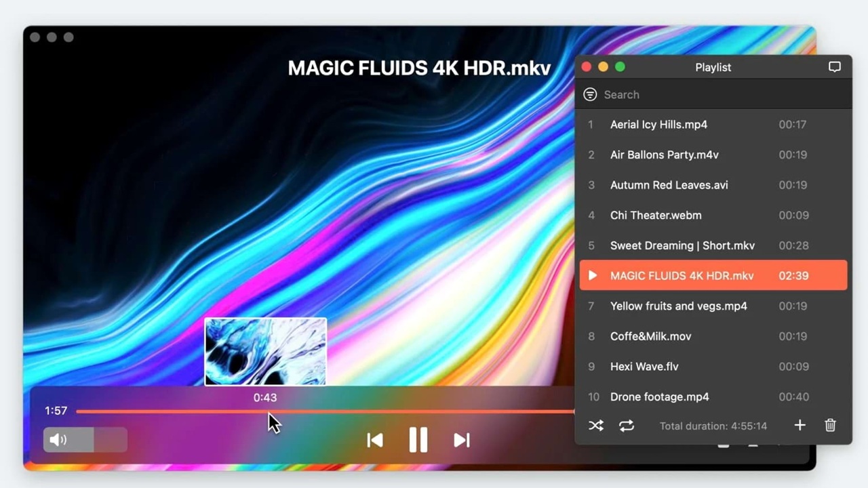Mute the volume speaker icon

click(58, 440)
